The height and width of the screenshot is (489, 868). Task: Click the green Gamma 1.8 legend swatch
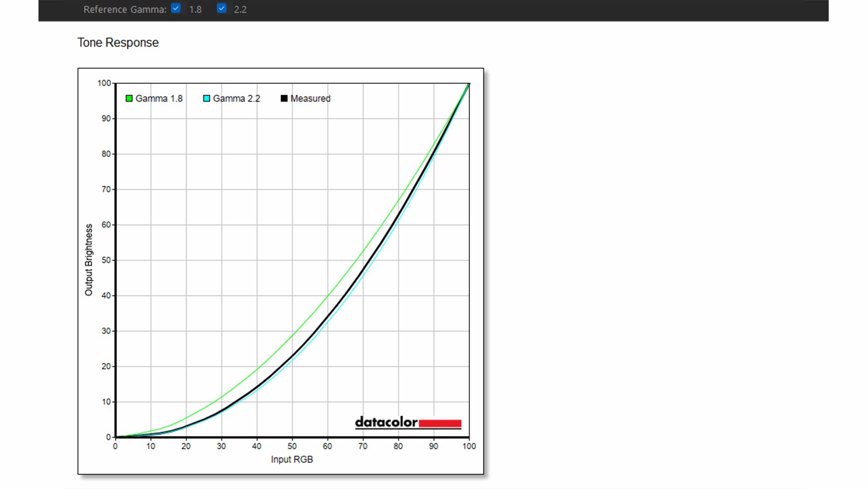point(129,98)
